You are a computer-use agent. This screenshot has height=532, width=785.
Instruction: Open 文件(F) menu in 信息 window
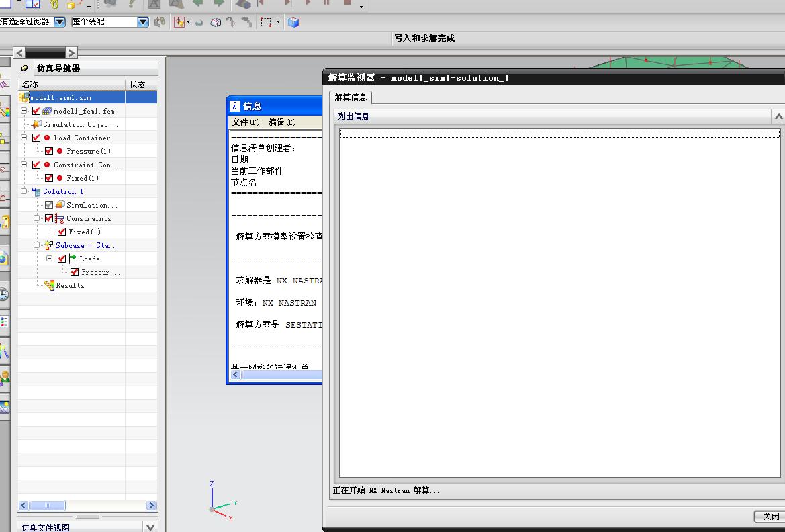tap(246, 122)
